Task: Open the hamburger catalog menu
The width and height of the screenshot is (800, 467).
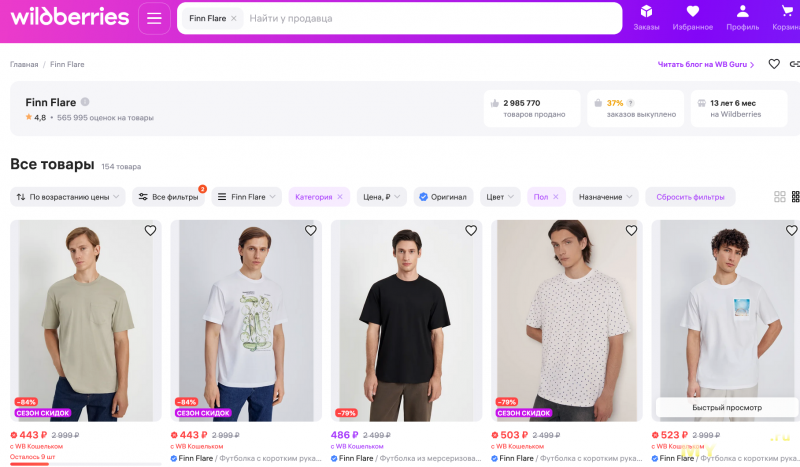Action: point(154,18)
